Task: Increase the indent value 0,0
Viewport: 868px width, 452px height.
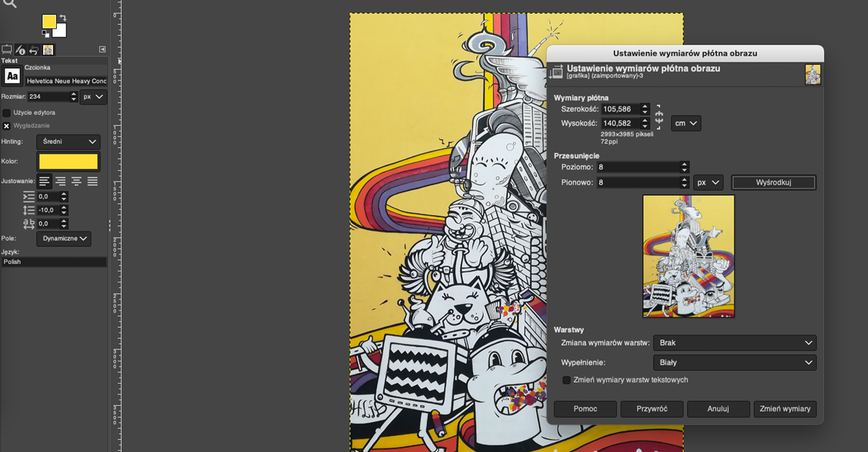Action: pos(64,194)
